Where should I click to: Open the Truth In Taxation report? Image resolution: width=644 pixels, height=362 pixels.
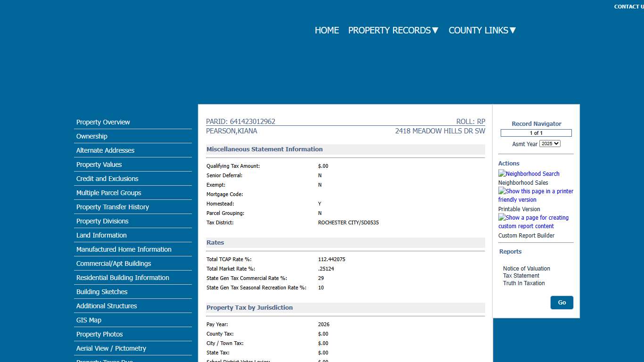tap(523, 283)
